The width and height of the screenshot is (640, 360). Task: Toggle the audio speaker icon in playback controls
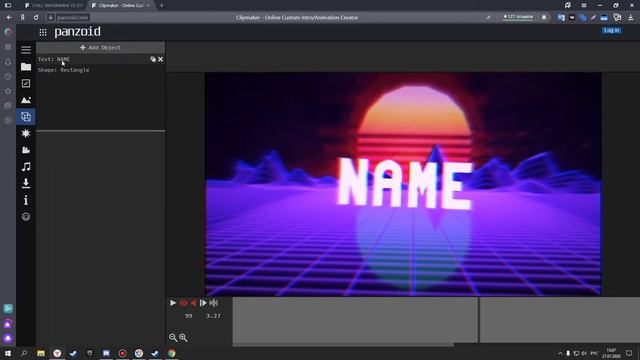[x=213, y=303]
